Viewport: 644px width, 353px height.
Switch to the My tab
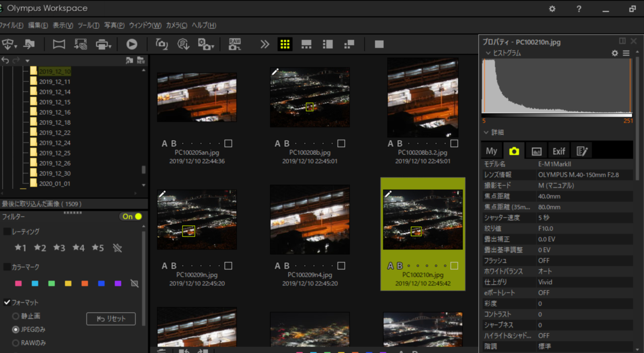click(x=492, y=151)
